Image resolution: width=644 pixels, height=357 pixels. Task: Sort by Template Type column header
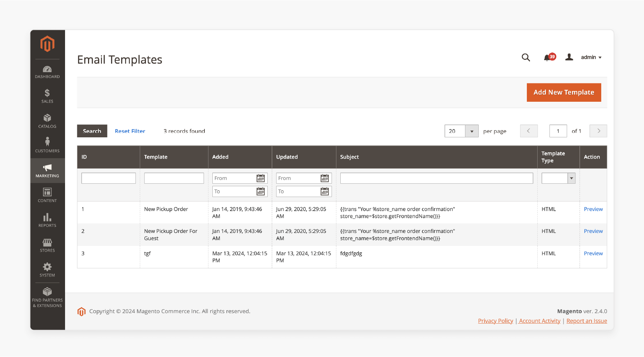[x=558, y=157]
